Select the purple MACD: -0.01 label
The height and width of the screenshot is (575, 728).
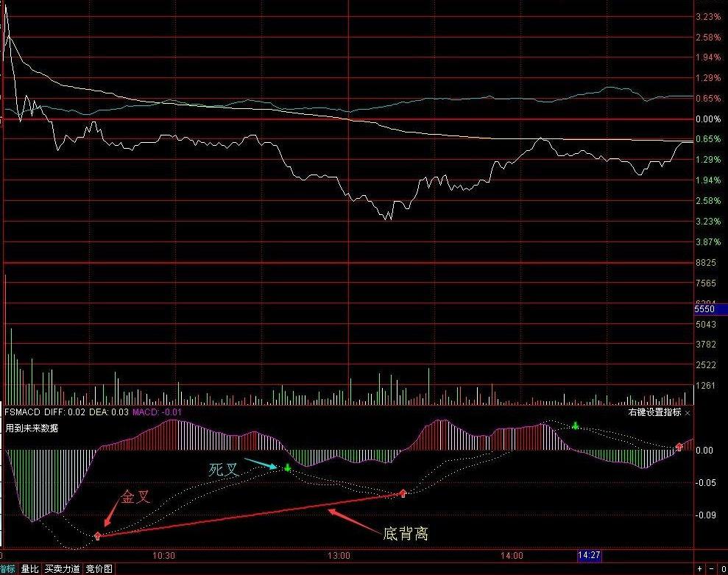click(157, 412)
